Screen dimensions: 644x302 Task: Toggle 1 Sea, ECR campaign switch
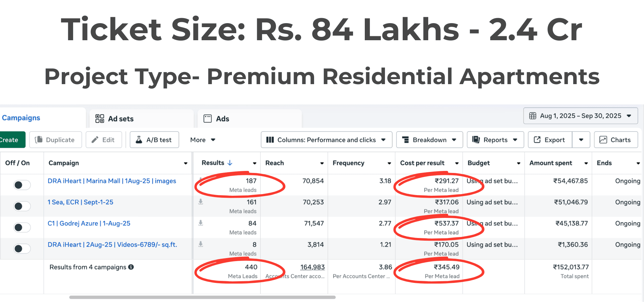coord(22,206)
